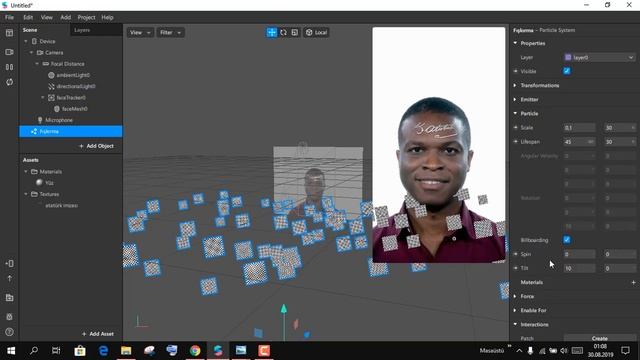Click the test on device icon

coord(9,264)
